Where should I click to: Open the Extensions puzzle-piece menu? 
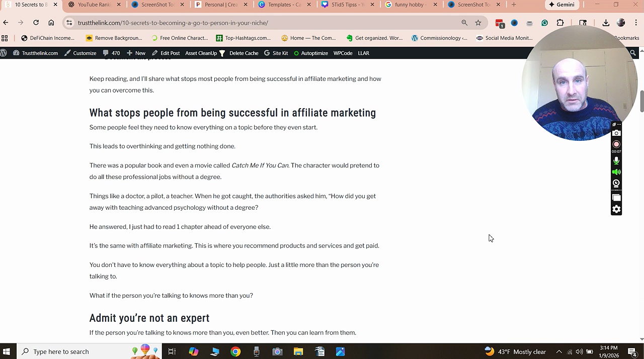560,23
